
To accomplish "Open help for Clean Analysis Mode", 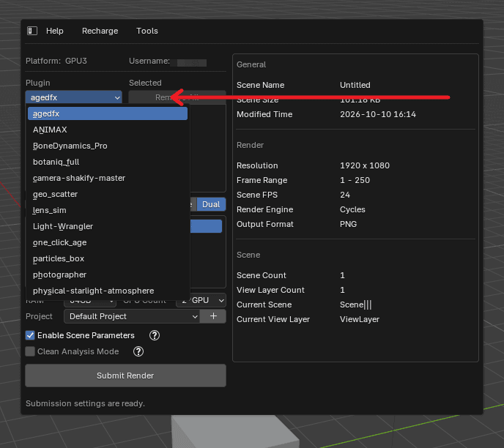I will pyautogui.click(x=138, y=351).
